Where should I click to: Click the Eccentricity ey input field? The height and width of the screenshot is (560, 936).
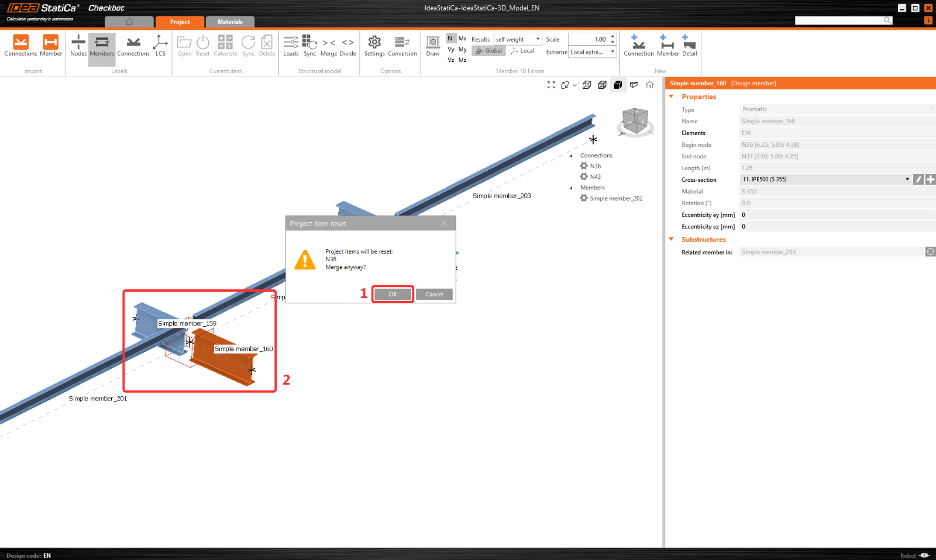tap(837, 215)
